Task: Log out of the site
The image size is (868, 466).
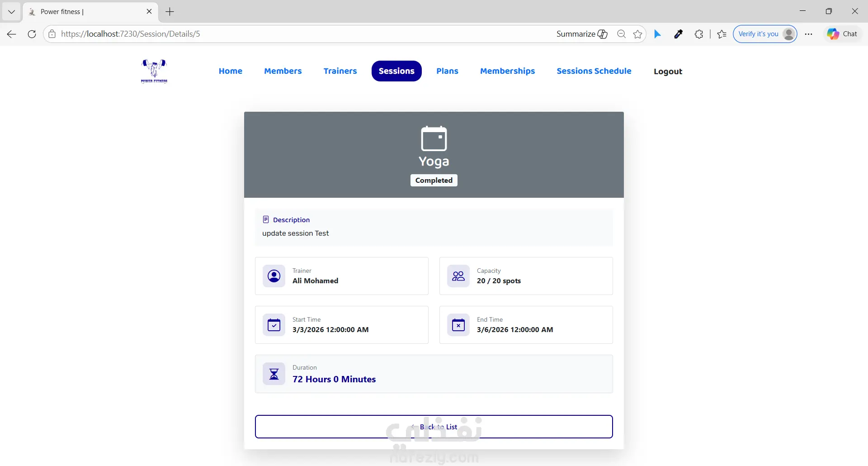Action: click(x=668, y=71)
